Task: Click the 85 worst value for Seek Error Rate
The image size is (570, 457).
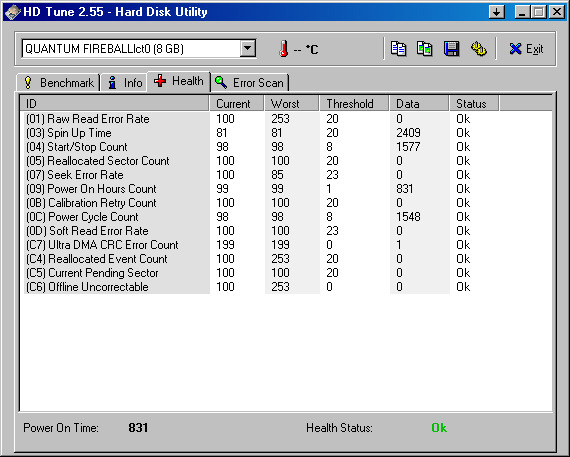Action: (x=277, y=175)
